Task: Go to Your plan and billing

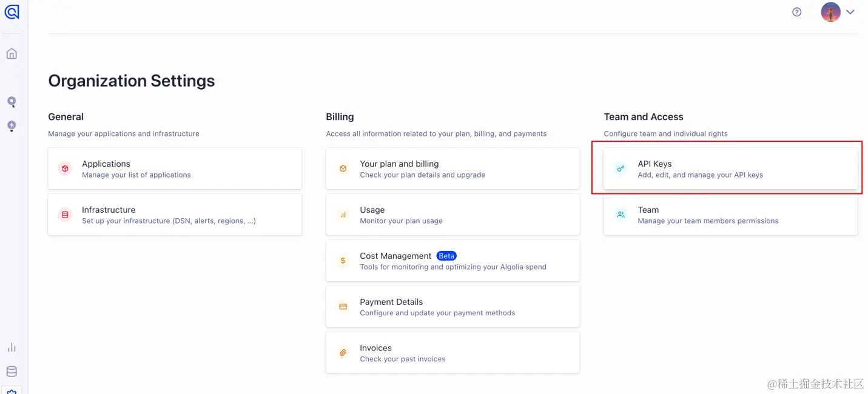Action: [453, 169]
